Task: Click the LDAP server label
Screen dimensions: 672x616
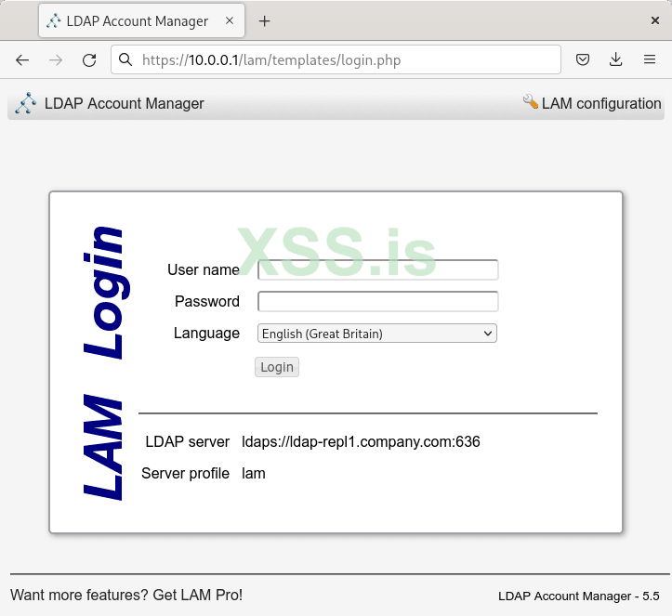Action: [x=187, y=441]
